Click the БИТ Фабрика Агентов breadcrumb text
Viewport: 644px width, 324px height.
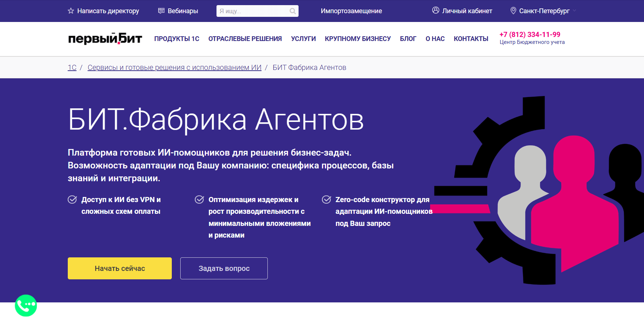coord(309,67)
